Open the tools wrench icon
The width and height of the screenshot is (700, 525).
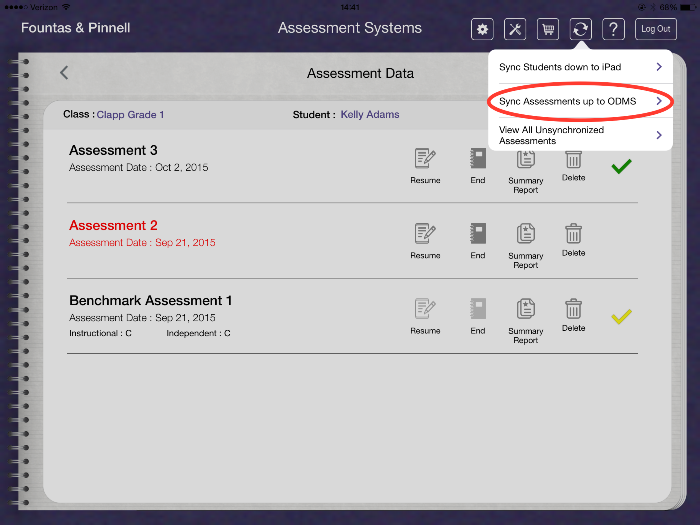pos(515,29)
